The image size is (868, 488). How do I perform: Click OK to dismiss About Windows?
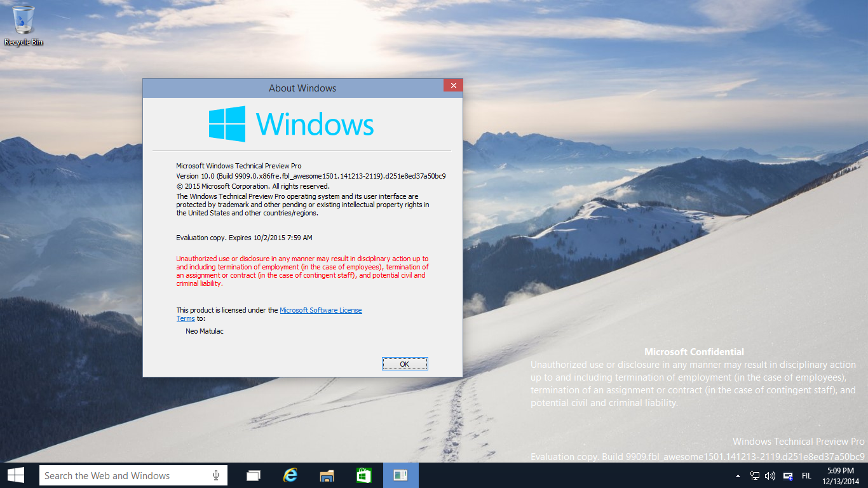click(405, 363)
